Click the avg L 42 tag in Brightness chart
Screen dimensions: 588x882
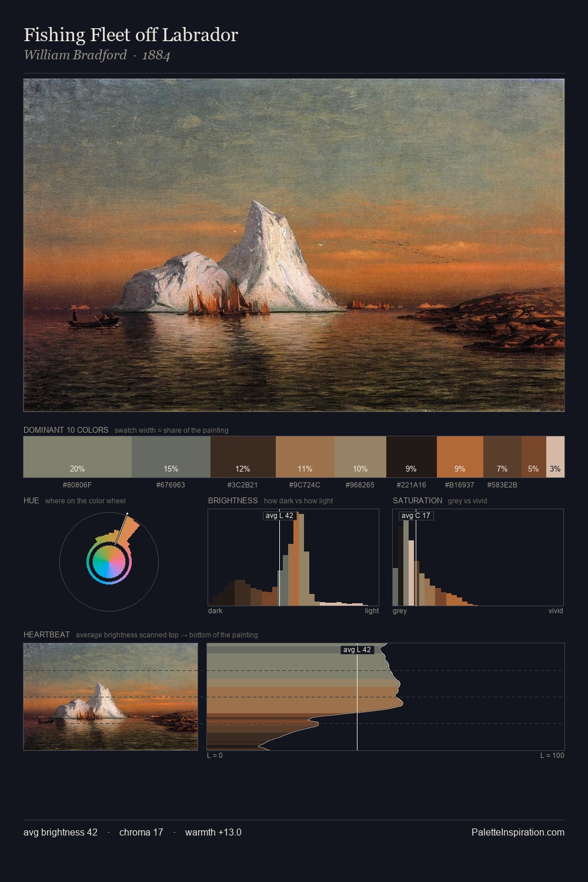click(279, 516)
